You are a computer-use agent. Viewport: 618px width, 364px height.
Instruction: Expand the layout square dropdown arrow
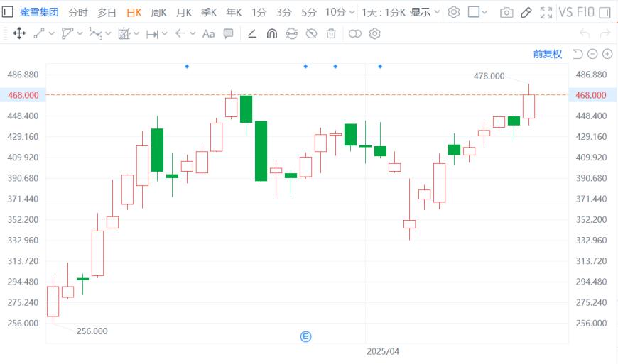click(484, 12)
